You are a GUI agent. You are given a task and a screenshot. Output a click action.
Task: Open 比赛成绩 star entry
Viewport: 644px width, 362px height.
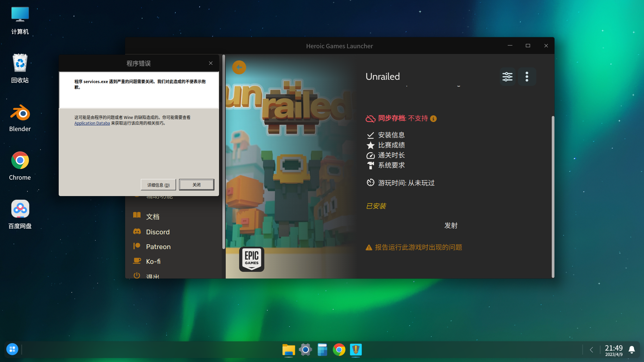(391, 145)
